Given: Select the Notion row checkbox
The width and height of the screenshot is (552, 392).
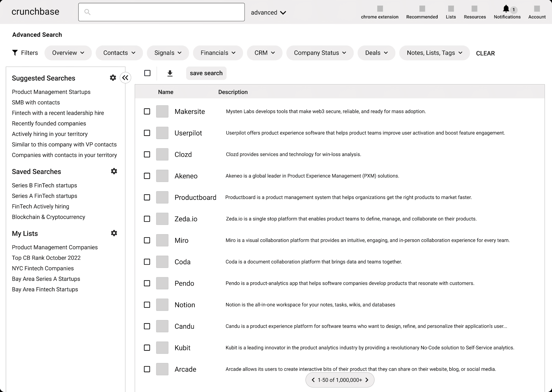Looking at the screenshot, I should [x=147, y=305].
